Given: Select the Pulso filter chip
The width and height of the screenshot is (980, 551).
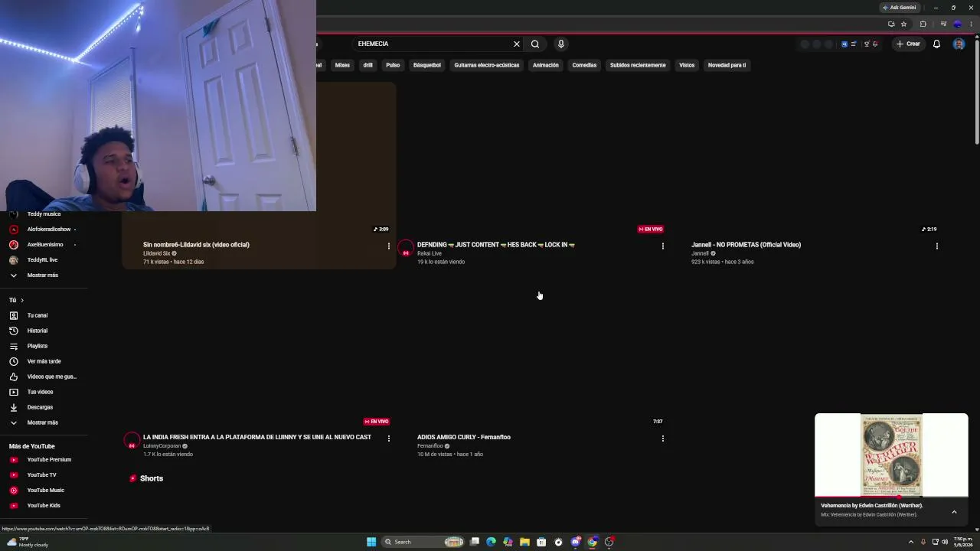Looking at the screenshot, I should (393, 65).
